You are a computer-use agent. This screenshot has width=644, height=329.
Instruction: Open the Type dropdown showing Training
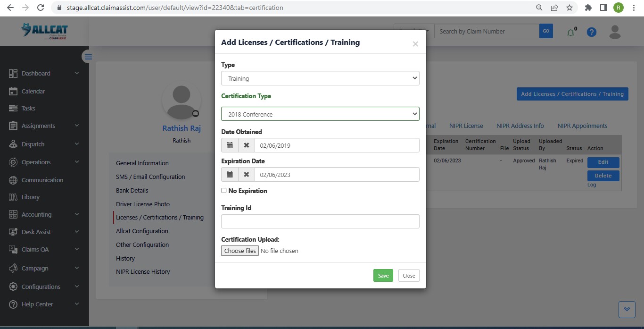point(320,78)
